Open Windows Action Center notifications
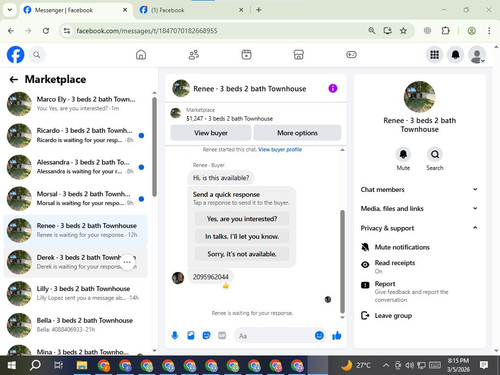The width and height of the screenshot is (500, 375). tap(484, 365)
